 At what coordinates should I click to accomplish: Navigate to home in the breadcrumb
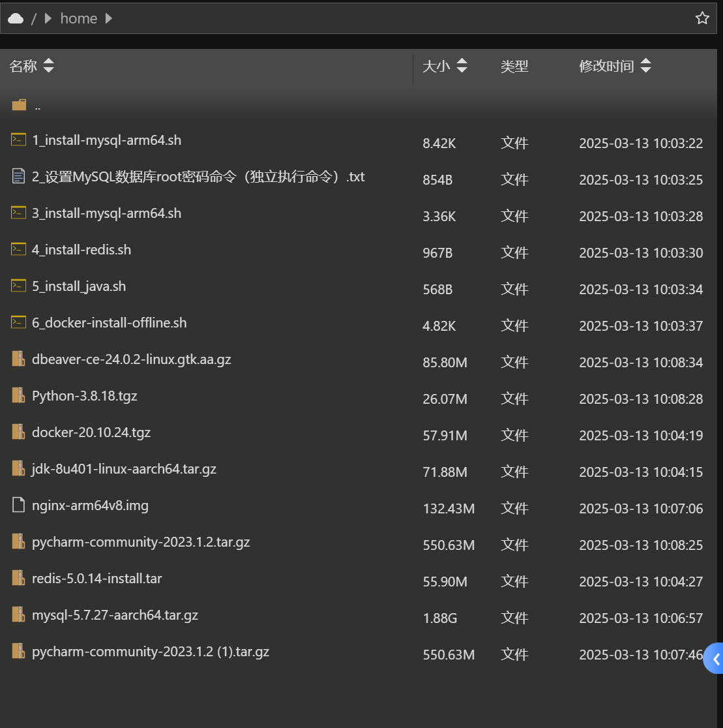(79, 18)
